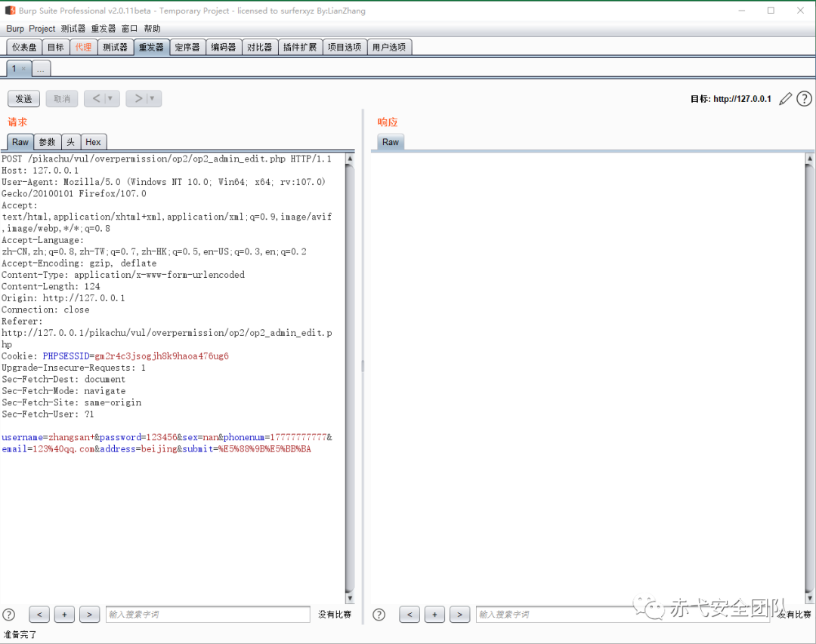Click the request search input field
816x644 pixels.
(x=208, y=615)
